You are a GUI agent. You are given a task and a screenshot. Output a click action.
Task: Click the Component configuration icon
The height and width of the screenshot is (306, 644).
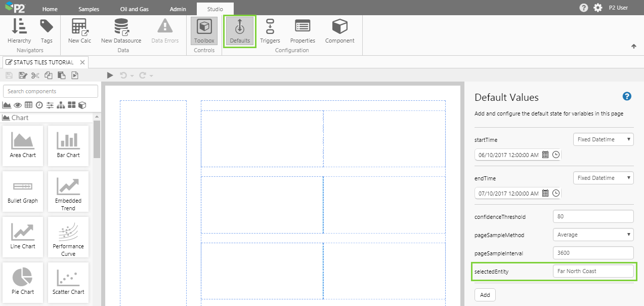(339, 31)
